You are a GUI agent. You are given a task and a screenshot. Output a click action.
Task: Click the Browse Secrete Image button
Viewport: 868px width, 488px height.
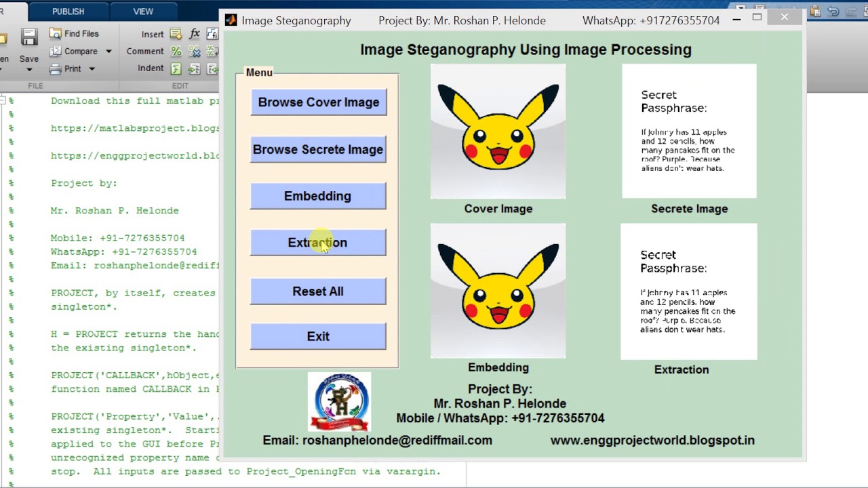[x=318, y=150]
